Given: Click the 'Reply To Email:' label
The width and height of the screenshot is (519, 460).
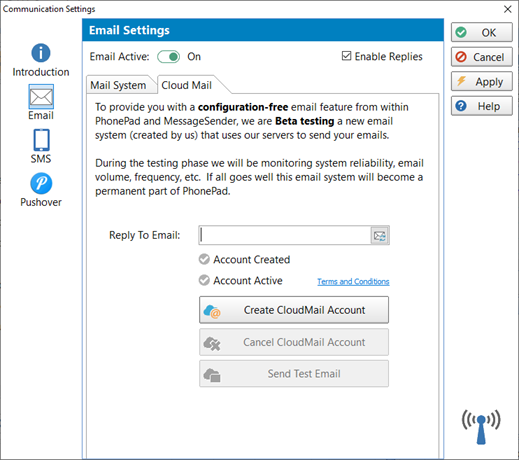Looking at the screenshot, I should point(145,235).
